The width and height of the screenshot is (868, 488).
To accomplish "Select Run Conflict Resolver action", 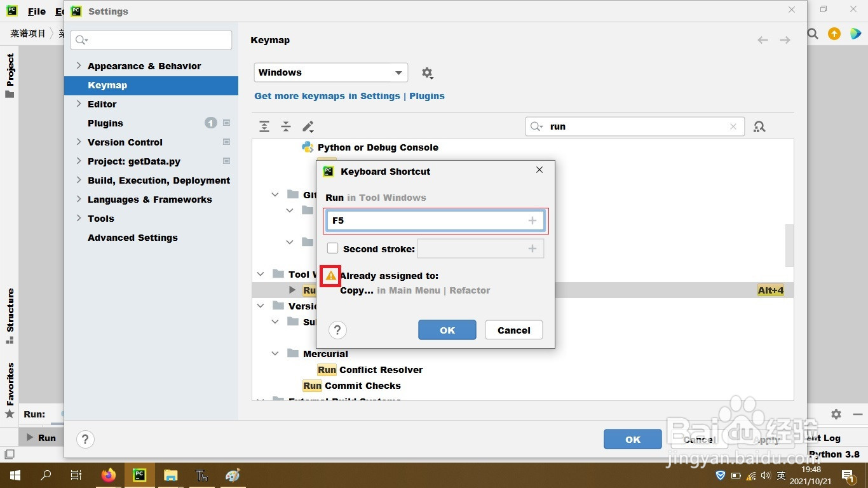I will pos(370,370).
